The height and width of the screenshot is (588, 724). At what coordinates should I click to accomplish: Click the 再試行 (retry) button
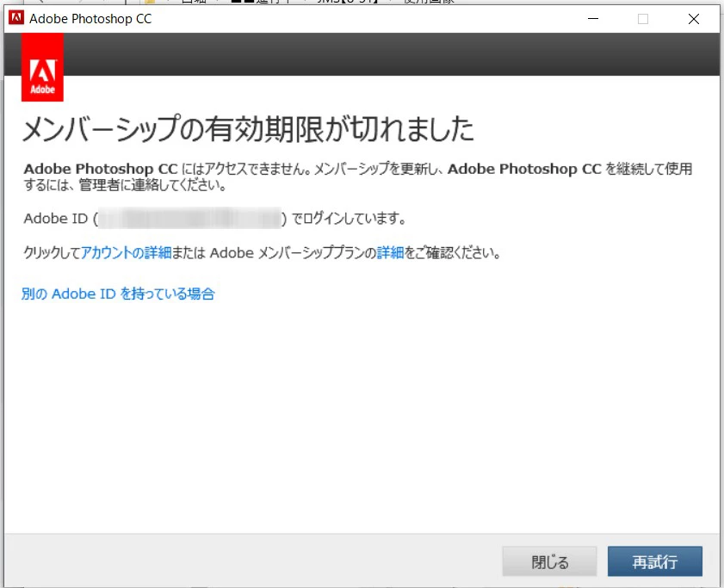click(x=655, y=561)
